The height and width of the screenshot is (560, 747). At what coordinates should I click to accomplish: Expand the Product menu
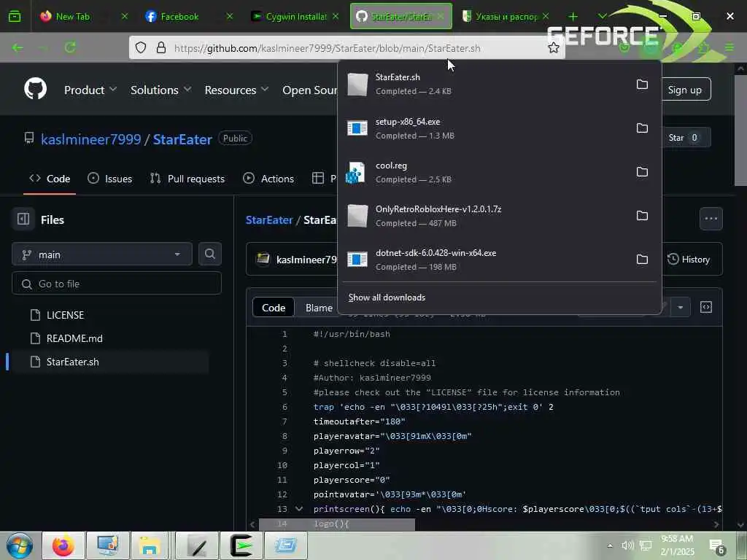[90, 90]
